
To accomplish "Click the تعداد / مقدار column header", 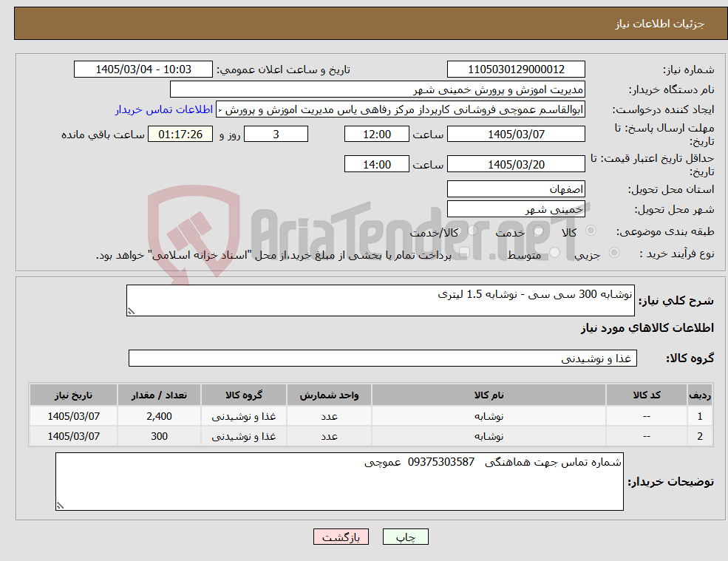I will 159,395.
